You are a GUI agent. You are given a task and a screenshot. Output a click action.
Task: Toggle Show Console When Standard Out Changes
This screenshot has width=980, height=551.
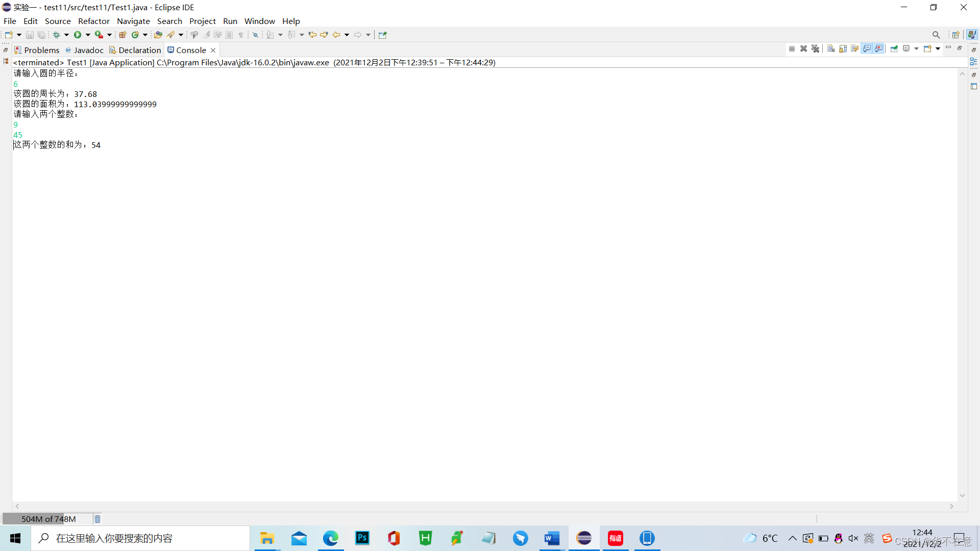pyautogui.click(x=867, y=48)
